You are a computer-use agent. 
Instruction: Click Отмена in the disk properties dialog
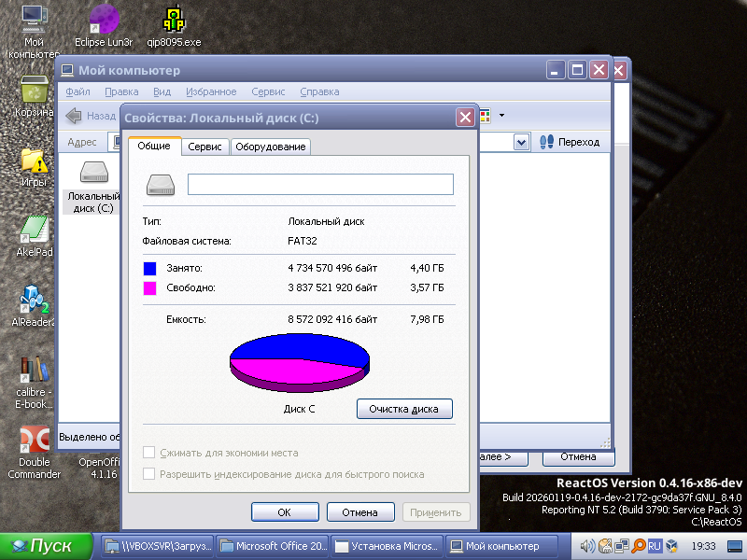click(x=360, y=512)
